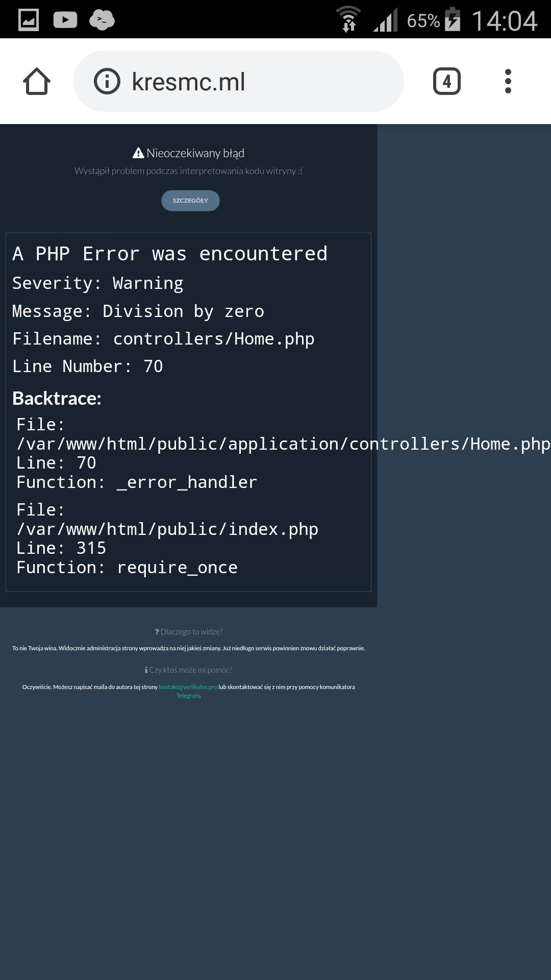Click the "A PHP Error was encountered" title
The image size is (551, 980).
[170, 254]
